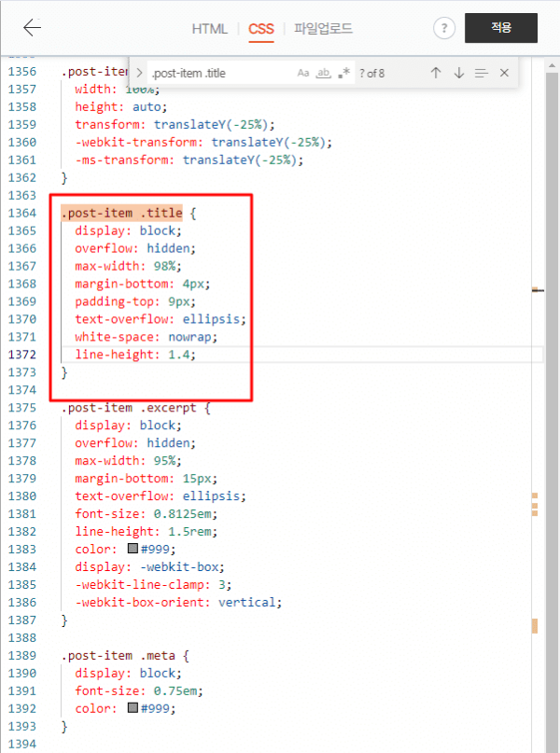The height and width of the screenshot is (753, 560).
Task: Click font-size: 0.8125em declaration
Action: click(146, 514)
